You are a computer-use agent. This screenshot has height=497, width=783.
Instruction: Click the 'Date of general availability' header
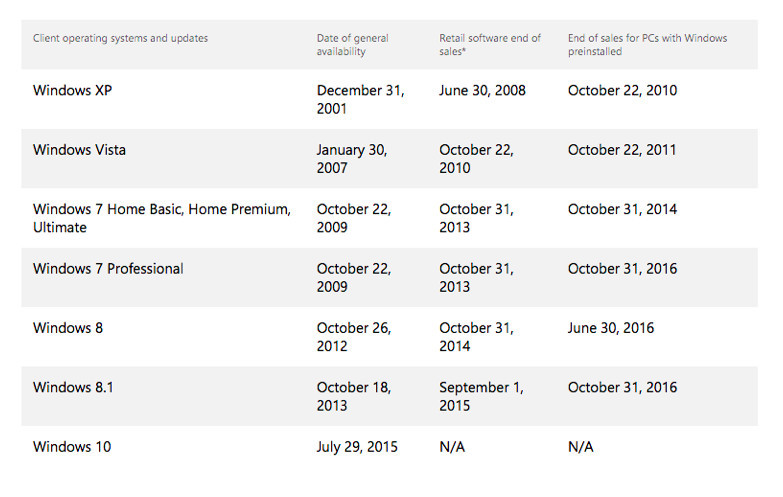353,45
